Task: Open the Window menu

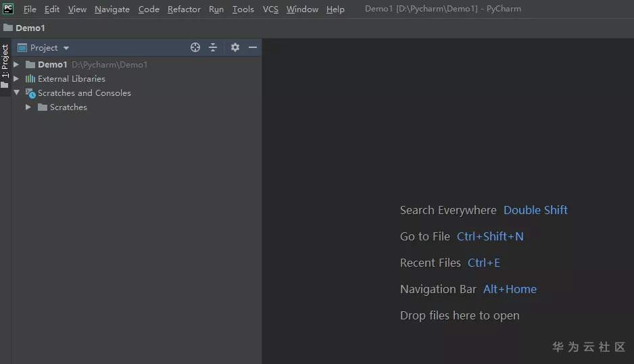Action: 302,9
